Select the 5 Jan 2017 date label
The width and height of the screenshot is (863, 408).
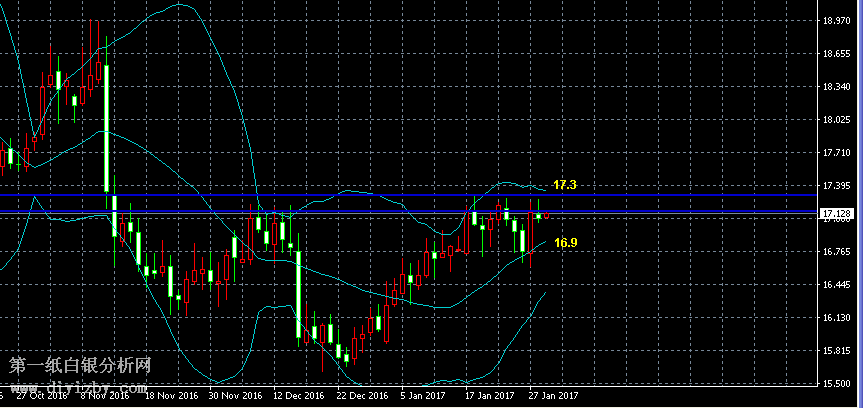pos(424,396)
